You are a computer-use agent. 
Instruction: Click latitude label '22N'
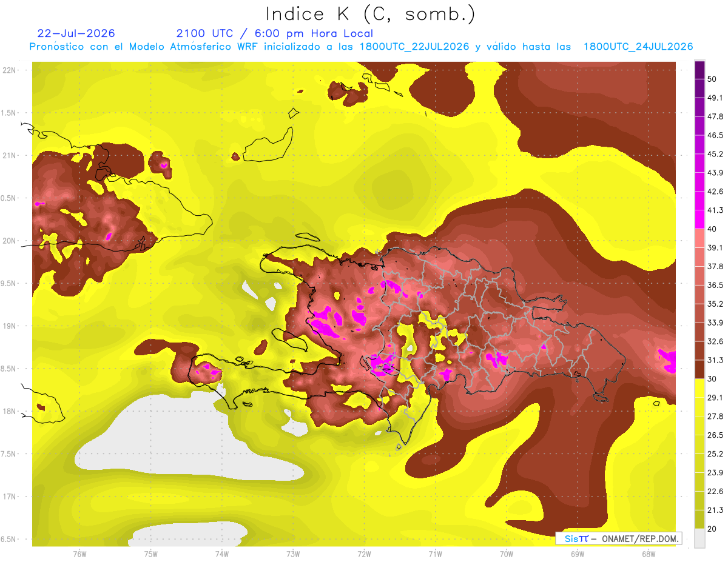10,70
